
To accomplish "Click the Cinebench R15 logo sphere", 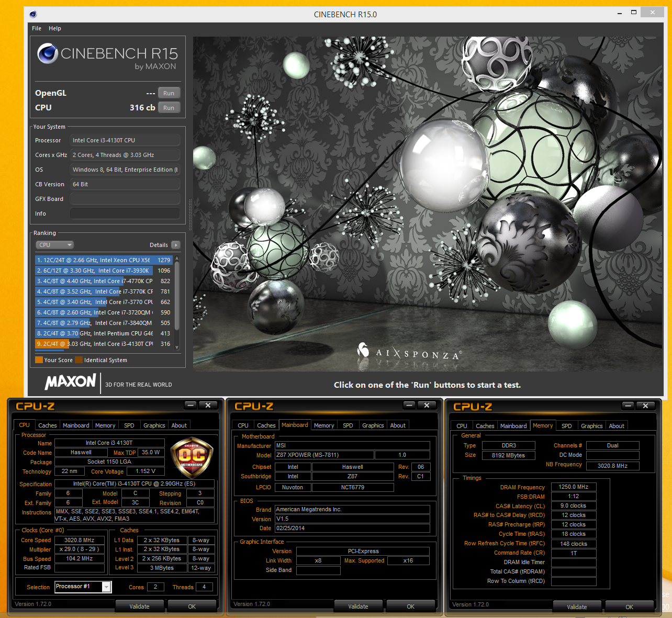I will pyautogui.click(x=47, y=53).
